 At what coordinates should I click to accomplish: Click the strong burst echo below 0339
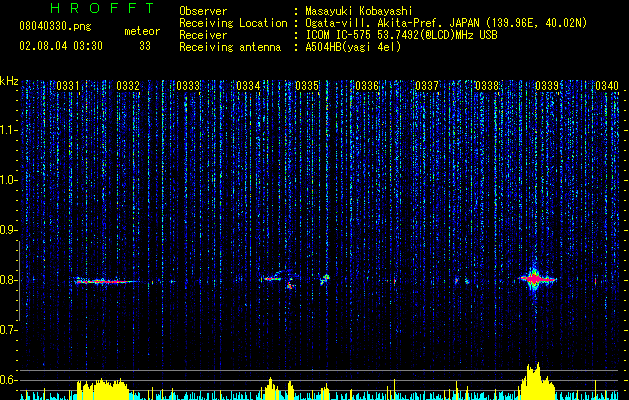[x=535, y=278]
